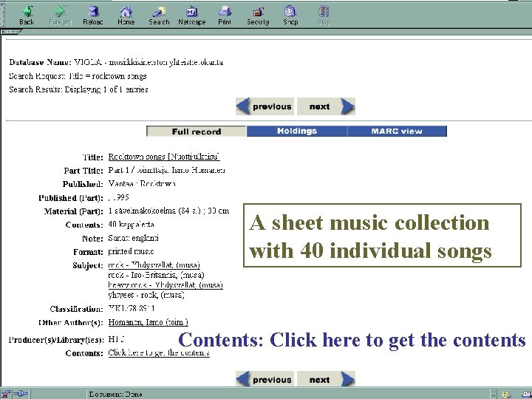Image resolution: width=532 pixels, height=399 pixels.
Task: Open the Homanen, Ismo author link
Action: pyautogui.click(x=149, y=322)
